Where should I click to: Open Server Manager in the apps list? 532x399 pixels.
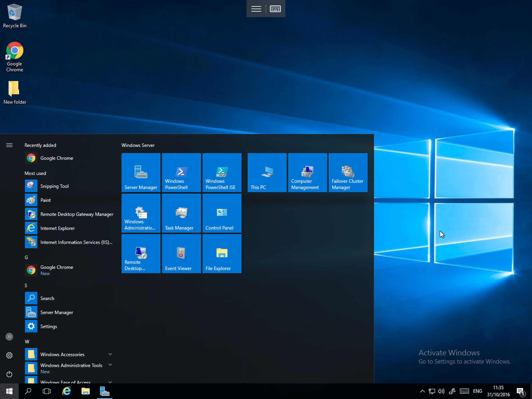(69, 312)
